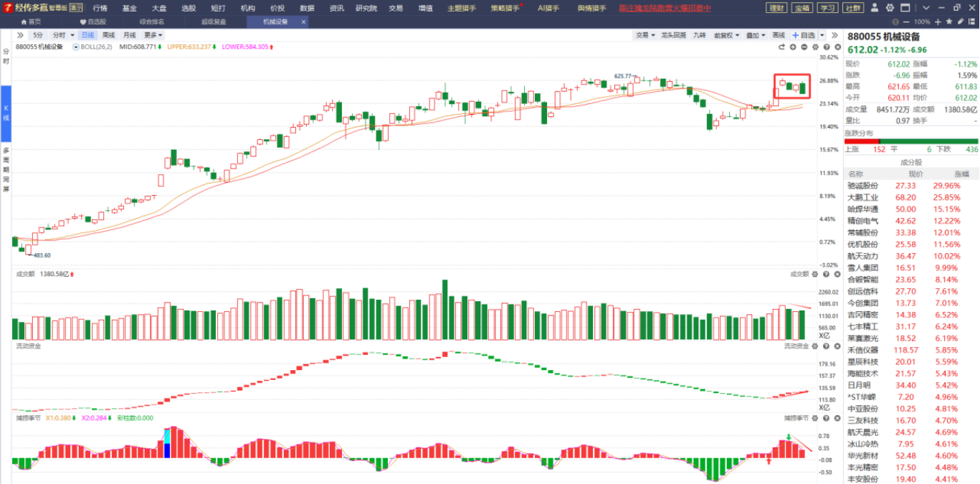980x484 pixels.
Task: Select the 5分 chart period
Action: [38, 35]
